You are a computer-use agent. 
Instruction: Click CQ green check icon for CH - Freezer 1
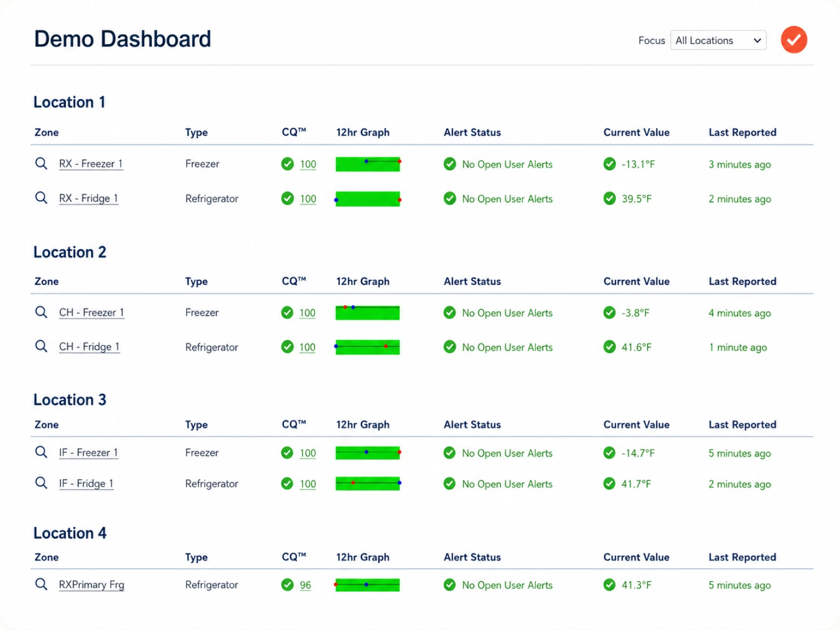(x=287, y=312)
